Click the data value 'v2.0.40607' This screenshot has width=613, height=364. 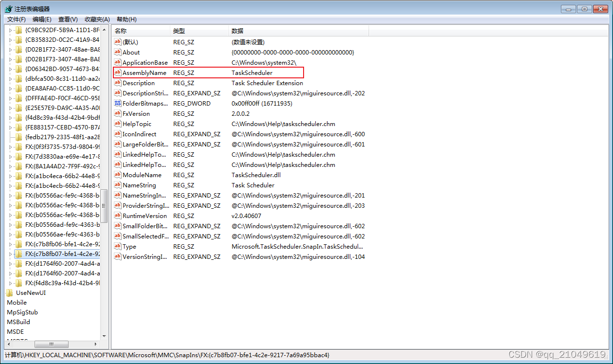[246, 216]
